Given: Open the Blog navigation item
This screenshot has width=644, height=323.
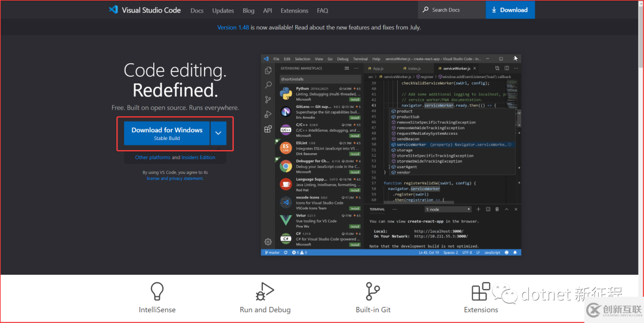Looking at the screenshot, I should point(249,11).
